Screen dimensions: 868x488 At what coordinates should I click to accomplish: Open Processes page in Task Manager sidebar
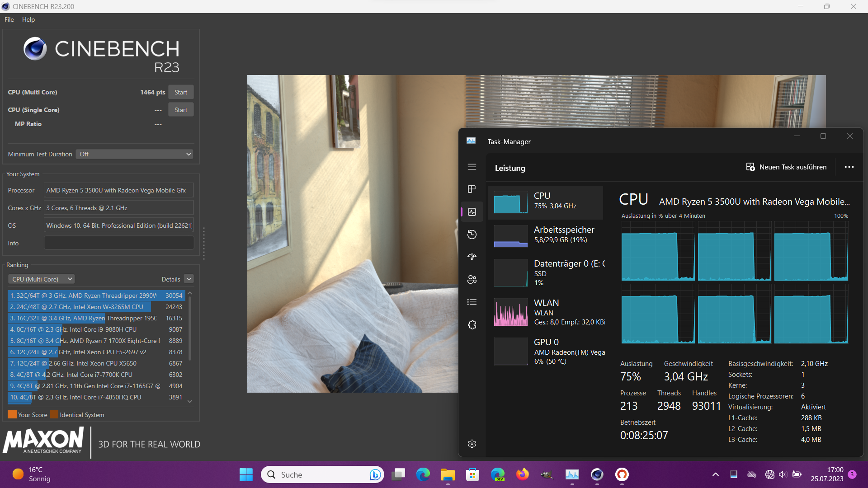(x=472, y=189)
